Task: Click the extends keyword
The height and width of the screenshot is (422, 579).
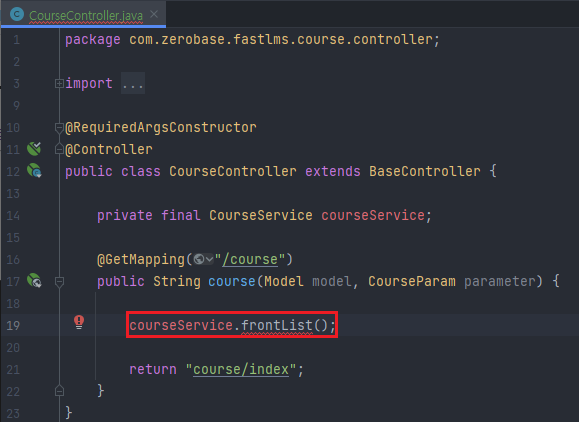Action: [333, 171]
